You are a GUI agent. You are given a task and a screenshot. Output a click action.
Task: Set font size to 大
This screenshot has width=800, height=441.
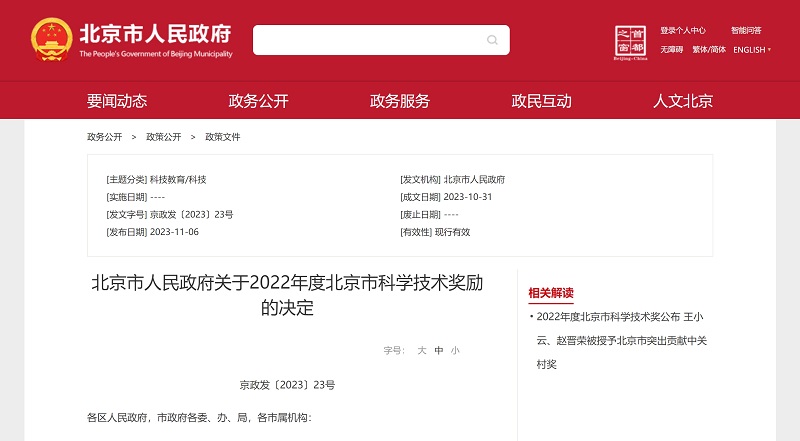pos(422,351)
